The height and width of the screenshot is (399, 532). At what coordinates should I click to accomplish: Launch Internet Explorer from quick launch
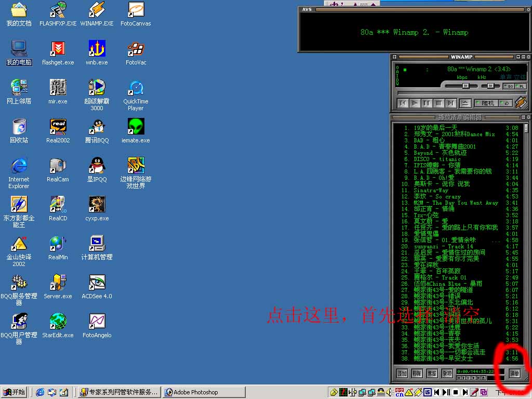(x=40, y=392)
